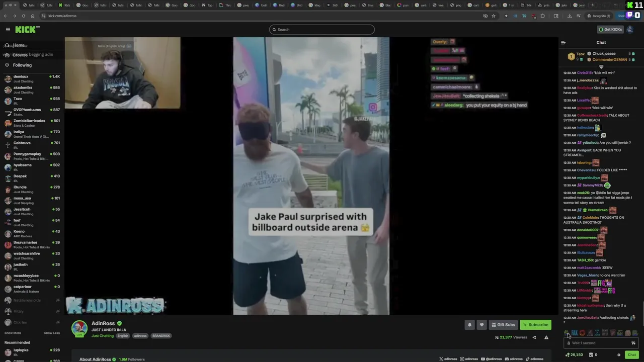
Task: Select catparlour channel in sidebar
Action: pos(31,289)
